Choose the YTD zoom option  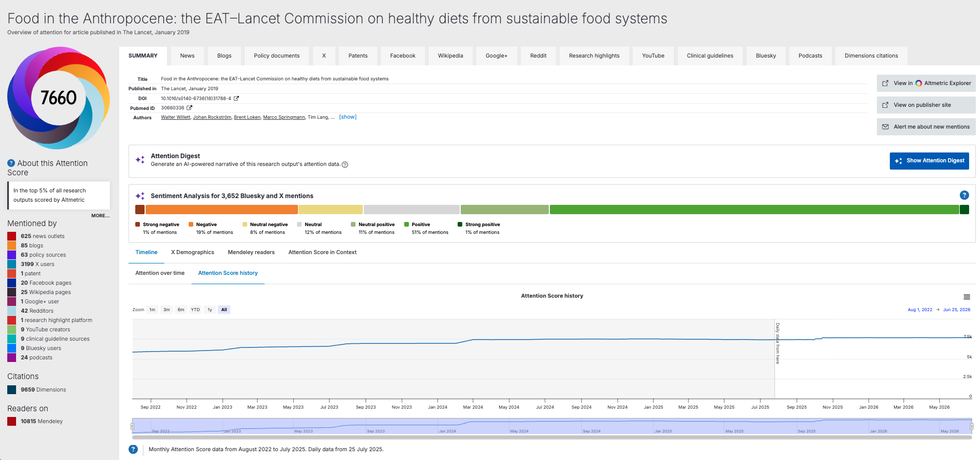(x=195, y=310)
